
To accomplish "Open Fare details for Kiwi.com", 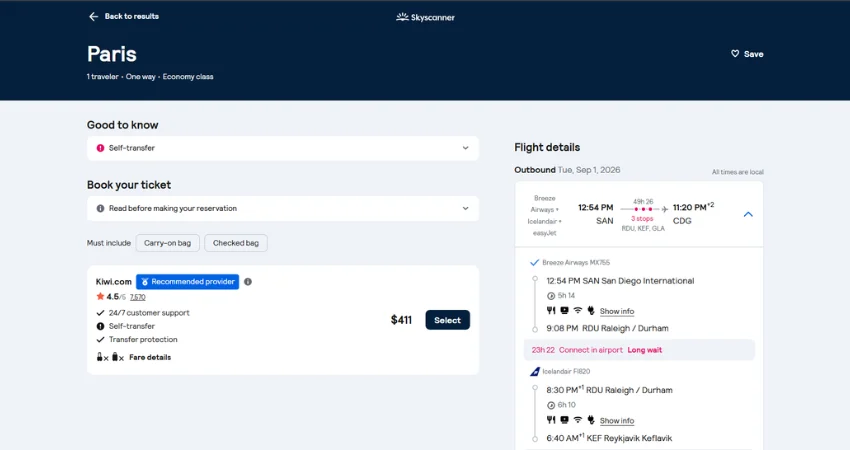I will 150,357.
